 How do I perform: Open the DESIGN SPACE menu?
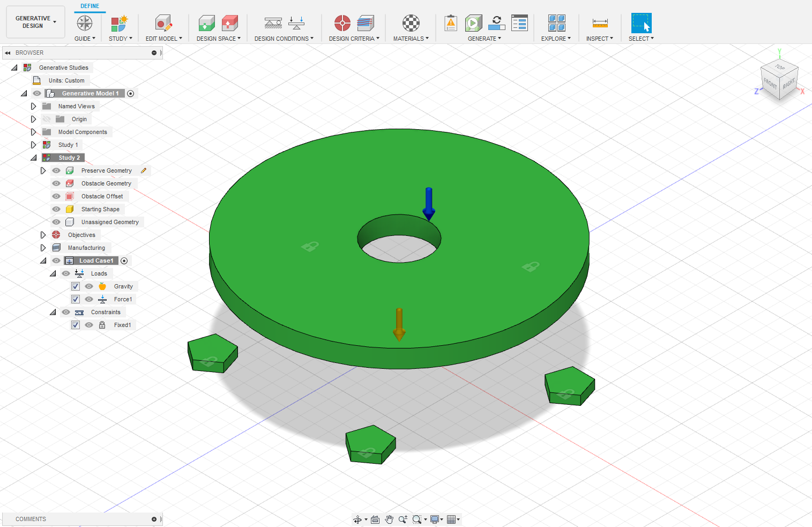[219, 39]
